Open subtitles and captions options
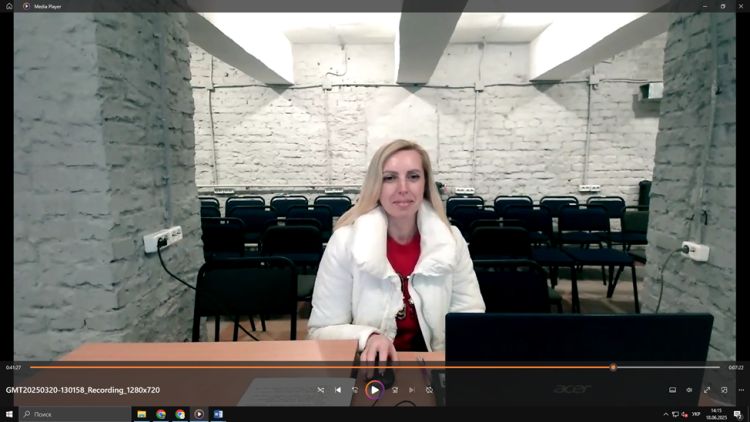 [x=672, y=390]
